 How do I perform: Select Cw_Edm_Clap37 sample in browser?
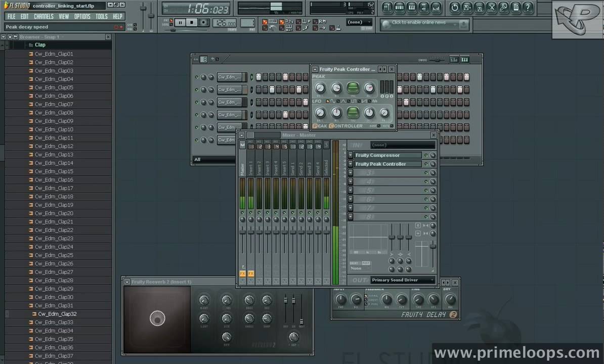click(x=54, y=356)
